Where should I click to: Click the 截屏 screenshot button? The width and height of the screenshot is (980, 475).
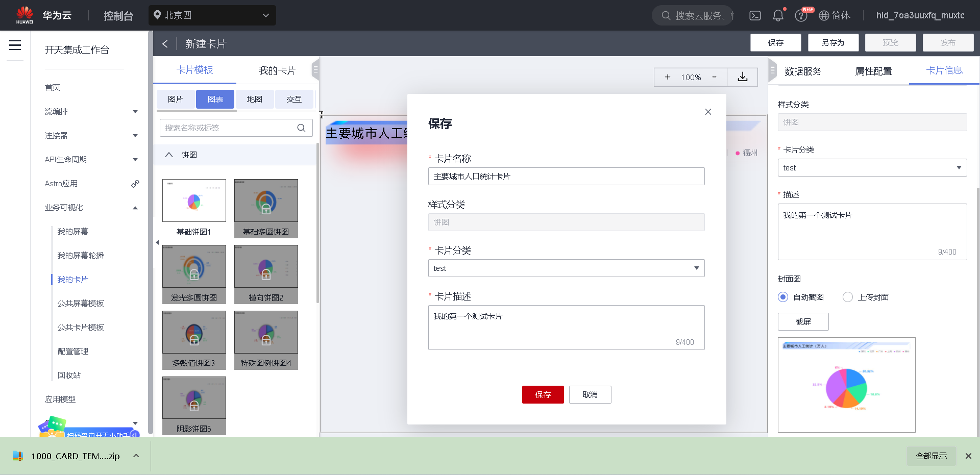tap(803, 322)
